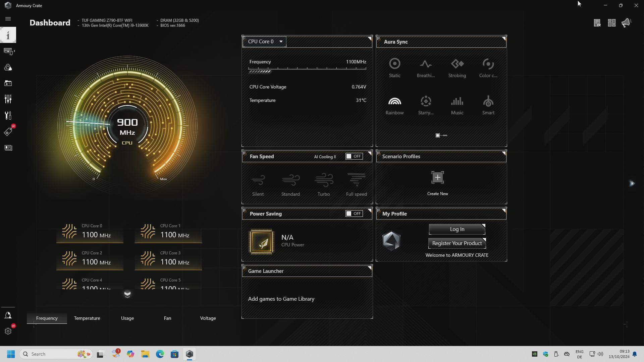
Task: Click Add games to Game Library
Action: (281, 299)
